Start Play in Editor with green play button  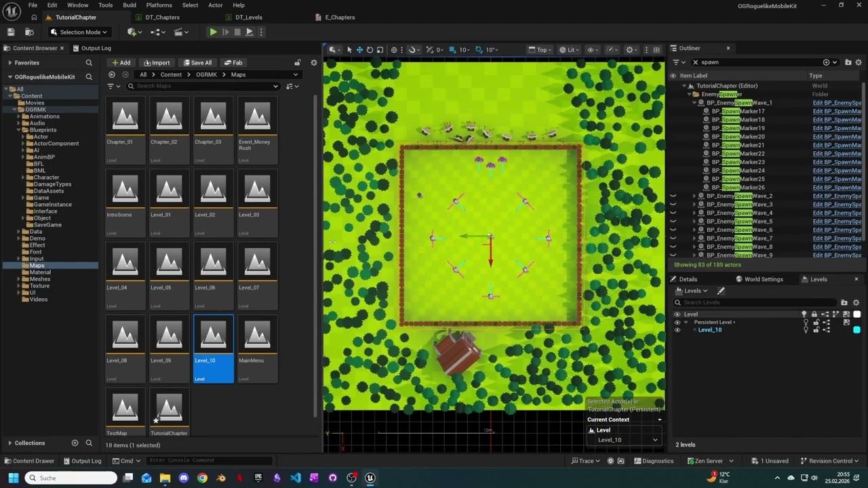click(x=213, y=32)
